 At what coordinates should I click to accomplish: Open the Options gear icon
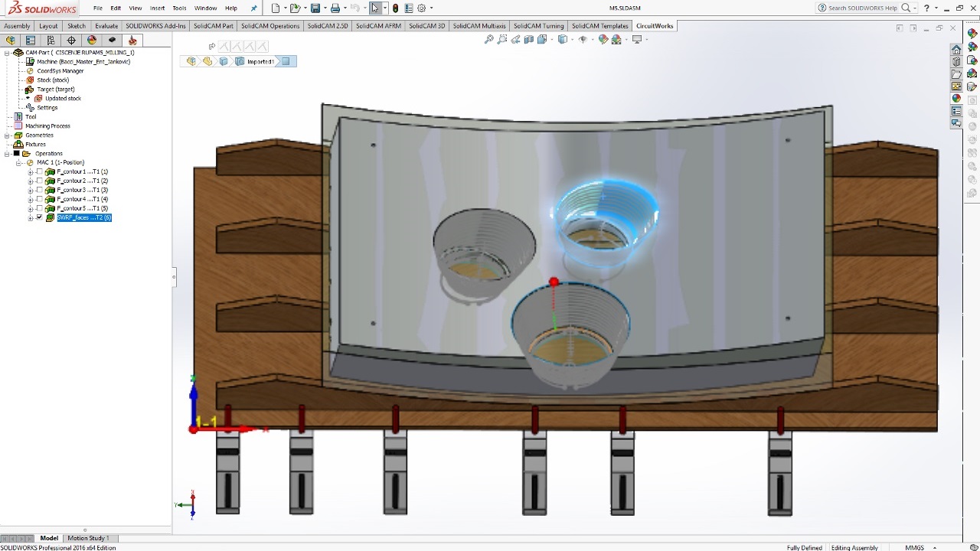[x=421, y=8]
